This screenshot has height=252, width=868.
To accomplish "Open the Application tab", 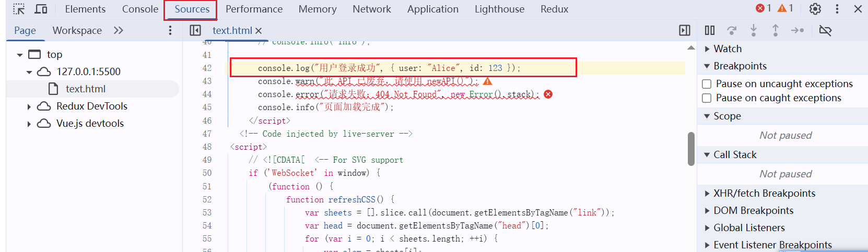I will (x=433, y=9).
